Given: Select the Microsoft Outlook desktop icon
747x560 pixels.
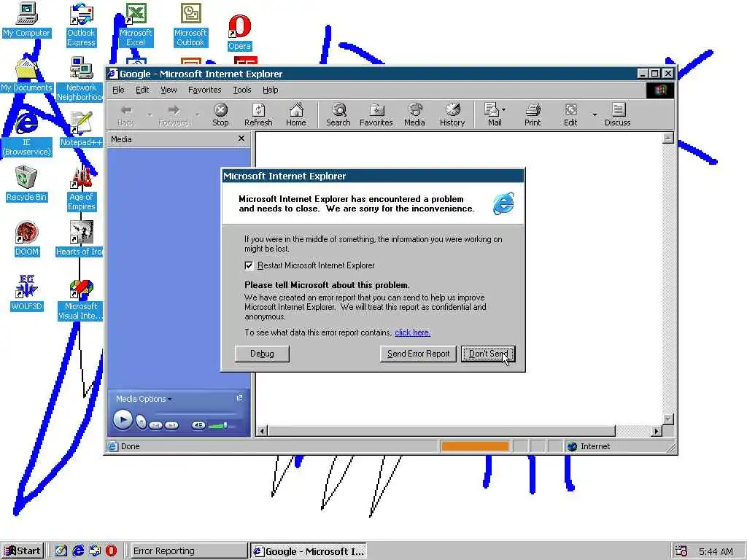Looking at the screenshot, I should coord(190,25).
